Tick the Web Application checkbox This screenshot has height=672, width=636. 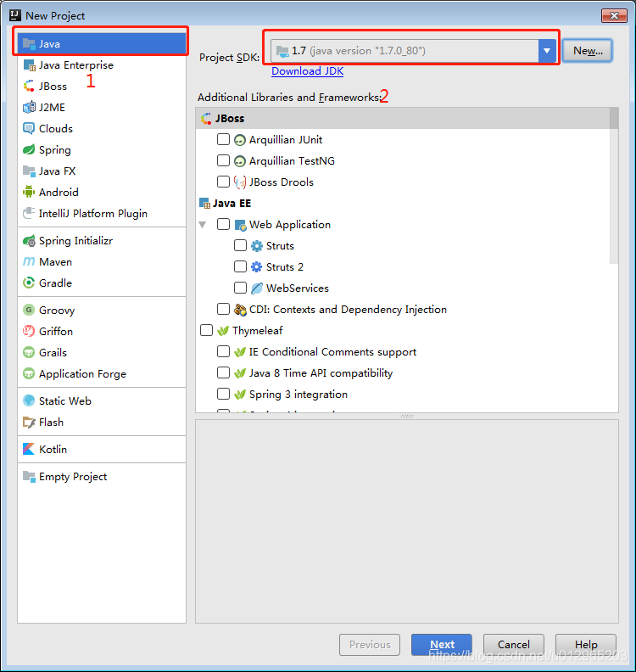[x=223, y=225]
